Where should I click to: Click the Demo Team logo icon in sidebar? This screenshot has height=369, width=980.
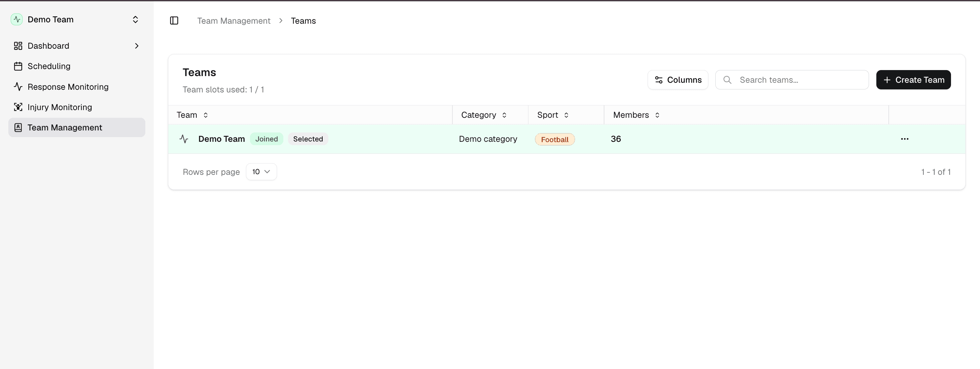[17, 19]
